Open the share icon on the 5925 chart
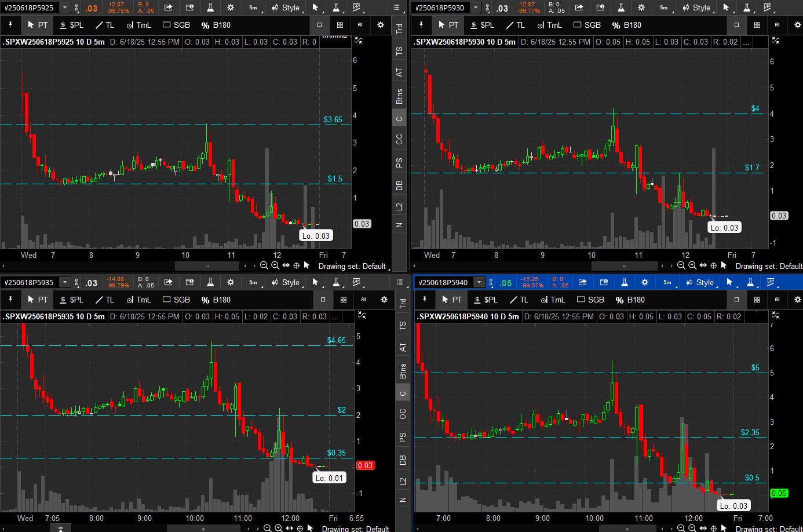 tap(168, 8)
